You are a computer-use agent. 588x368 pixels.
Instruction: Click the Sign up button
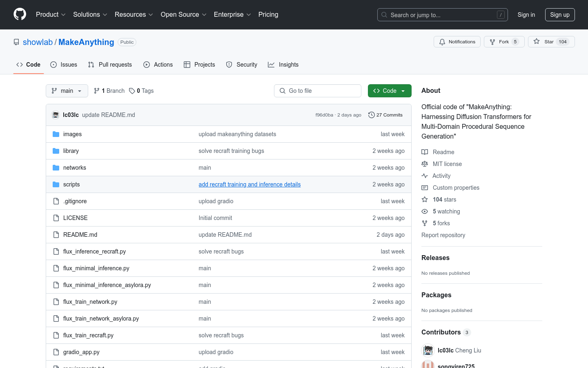tap(560, 15)
